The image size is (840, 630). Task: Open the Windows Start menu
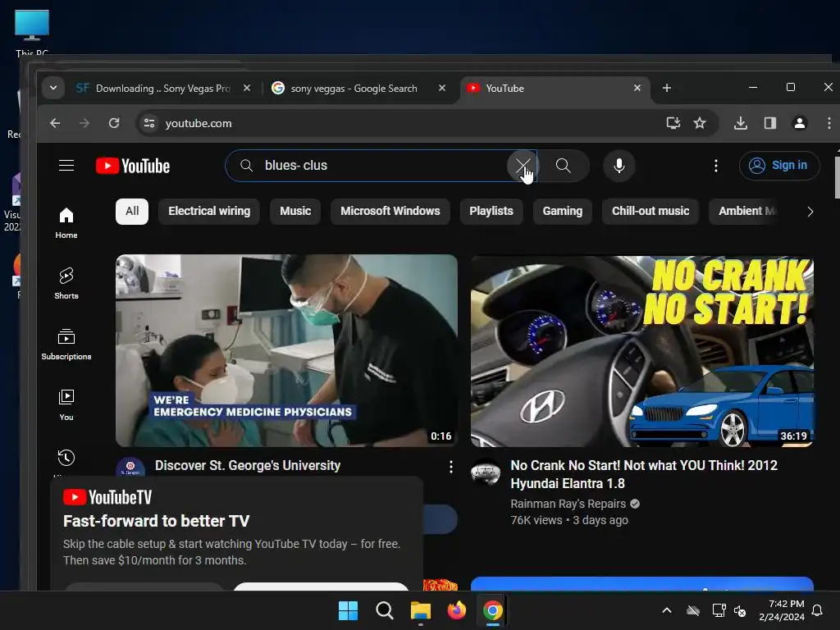[x=348, y=610]
